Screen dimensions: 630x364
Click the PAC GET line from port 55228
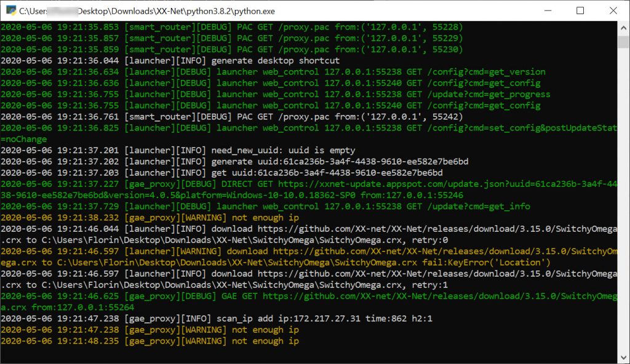[x=232, y=27]
